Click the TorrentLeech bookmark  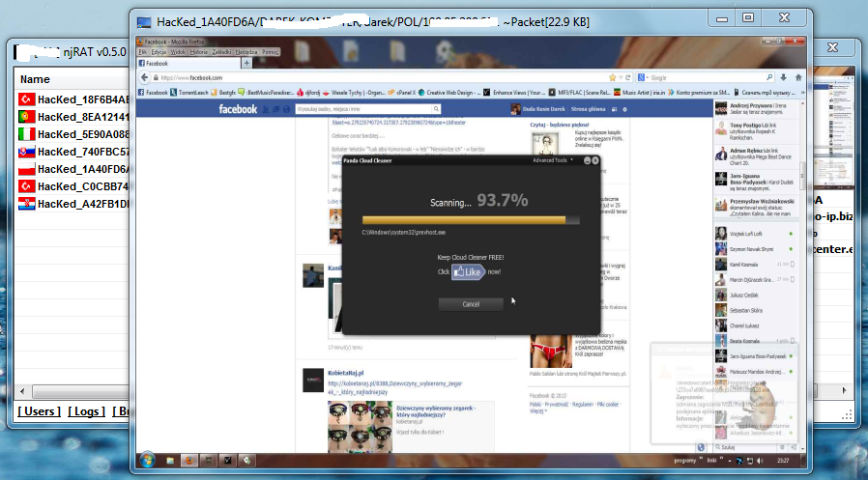(x=188, y=93)
